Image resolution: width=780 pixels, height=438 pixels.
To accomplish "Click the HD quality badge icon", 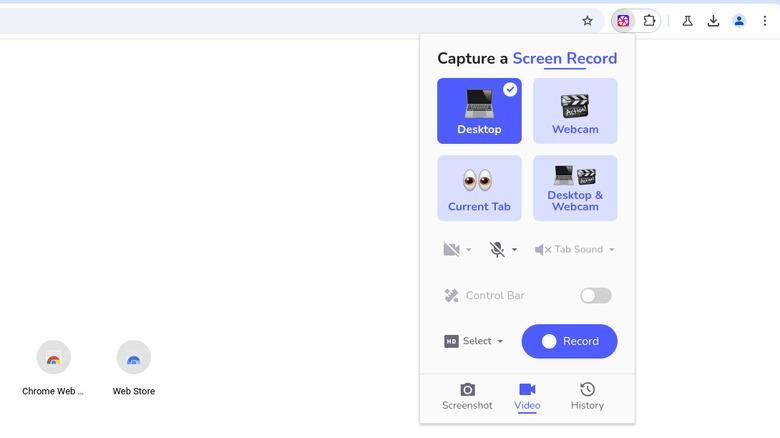I will (451, 341).
